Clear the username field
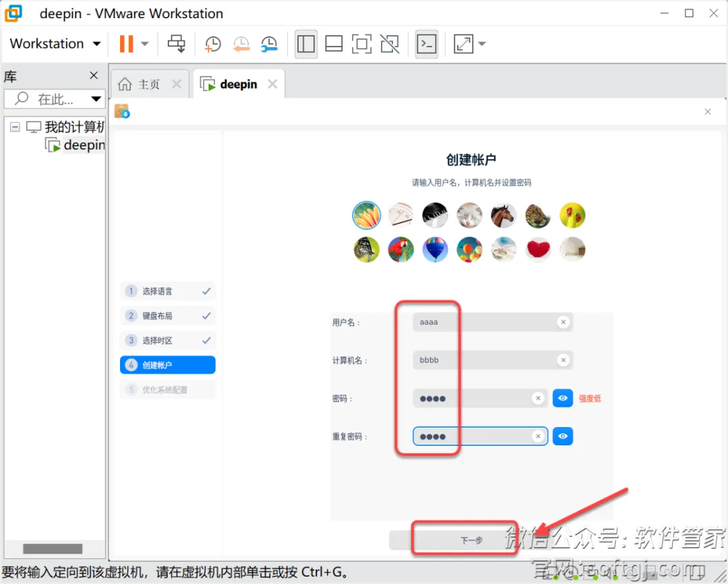728x584 pixels. (563, 322)
